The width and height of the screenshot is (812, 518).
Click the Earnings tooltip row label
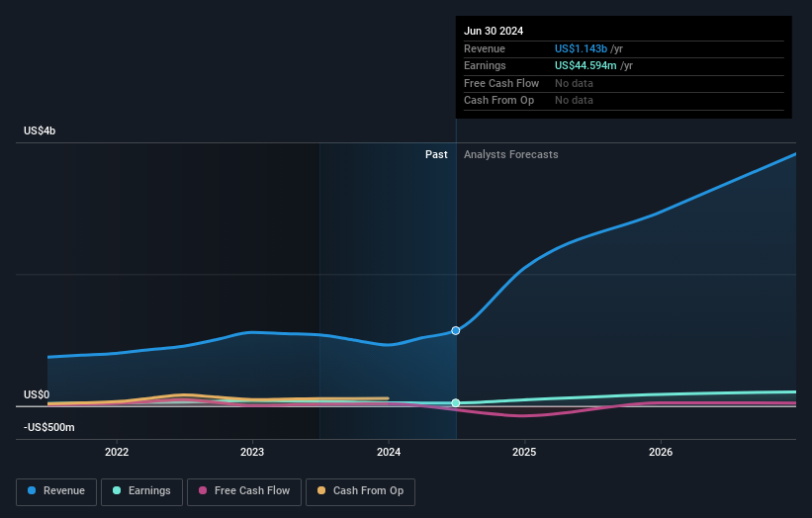[x=485, y=65]
